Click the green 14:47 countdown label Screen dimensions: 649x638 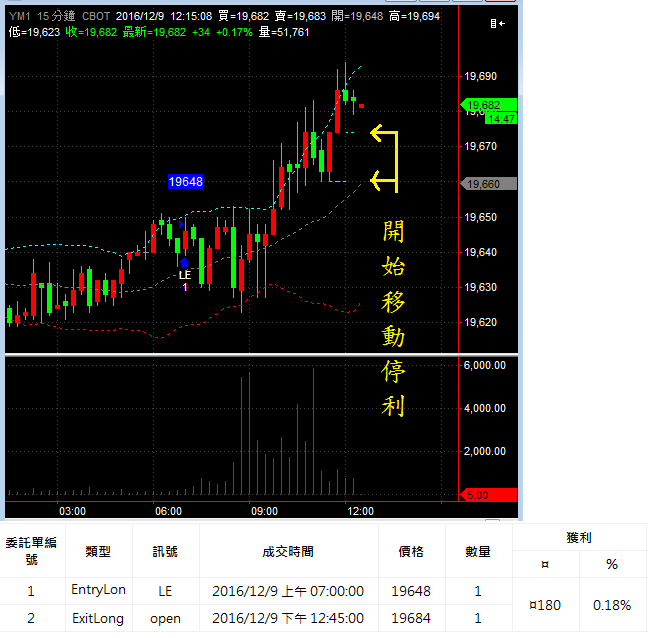501,119
